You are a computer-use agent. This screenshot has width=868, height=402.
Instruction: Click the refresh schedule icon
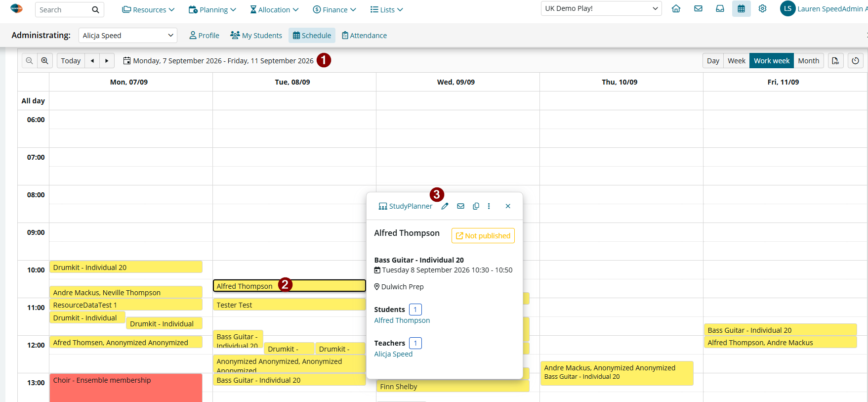855,61
